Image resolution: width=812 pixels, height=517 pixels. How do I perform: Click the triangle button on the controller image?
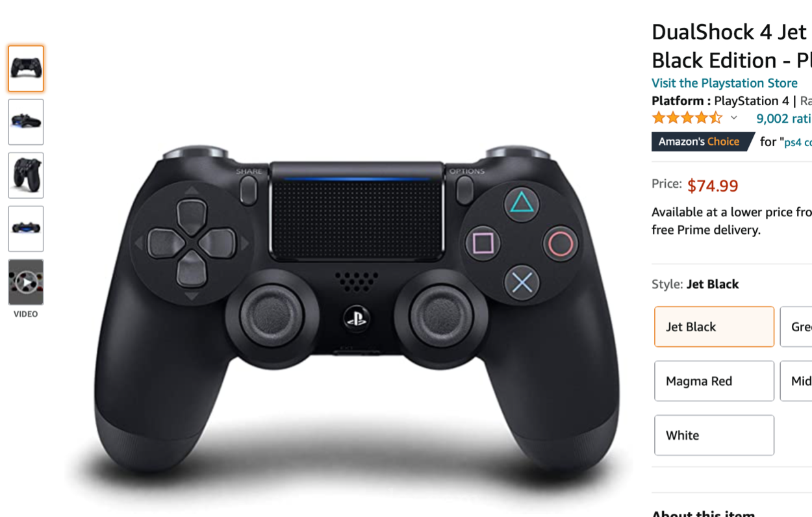(x=522, y=203)
